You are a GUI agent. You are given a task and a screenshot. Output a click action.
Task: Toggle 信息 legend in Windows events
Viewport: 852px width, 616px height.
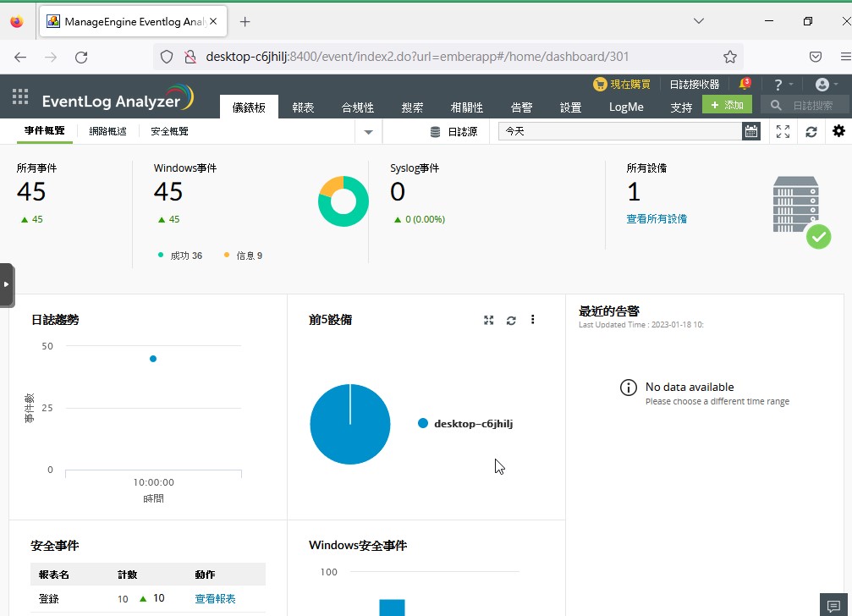244,256
